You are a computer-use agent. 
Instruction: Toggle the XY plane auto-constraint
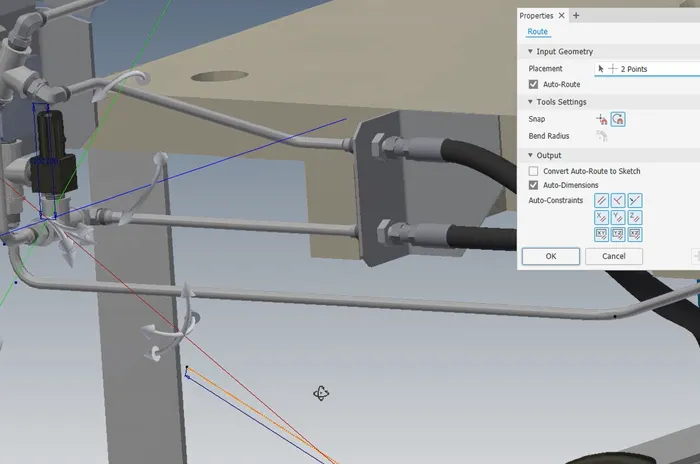coord(602,234)
